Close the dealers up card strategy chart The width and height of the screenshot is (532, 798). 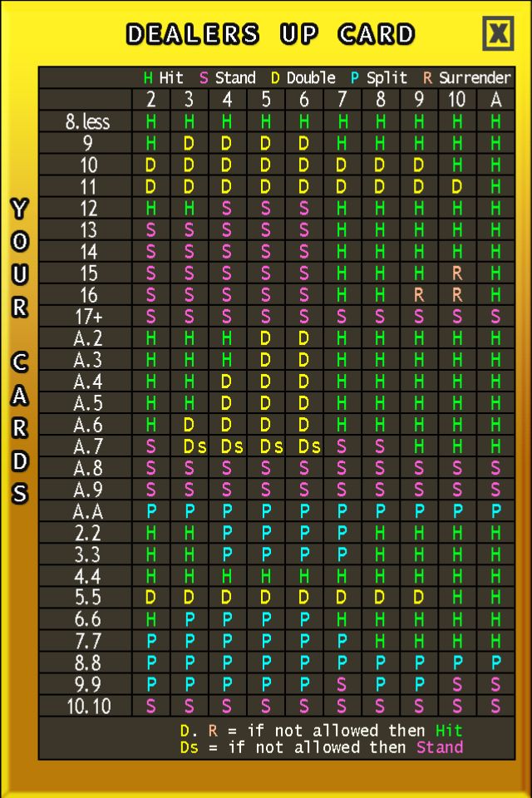(498, 33)
